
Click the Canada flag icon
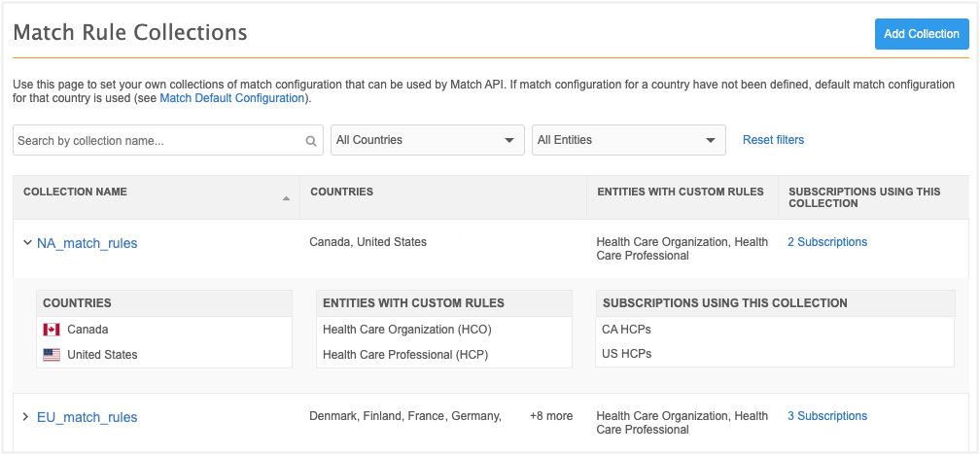click(x=52, y=330)
